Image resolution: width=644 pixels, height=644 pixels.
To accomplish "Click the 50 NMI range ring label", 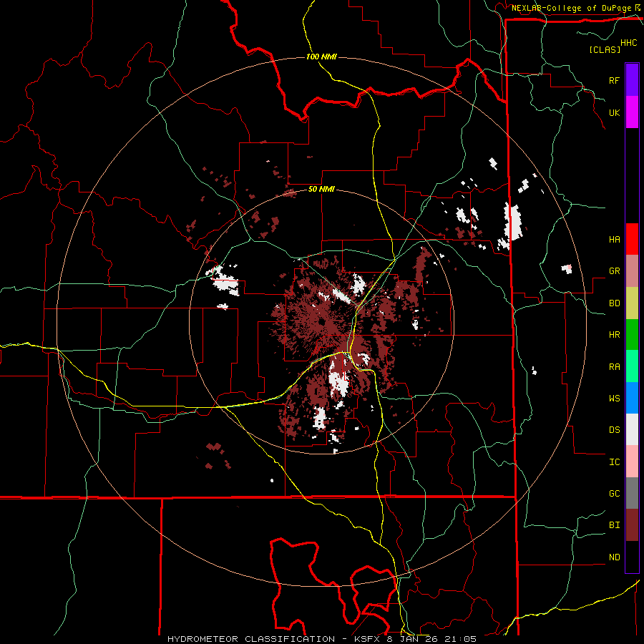I will [x=321, y=190].
